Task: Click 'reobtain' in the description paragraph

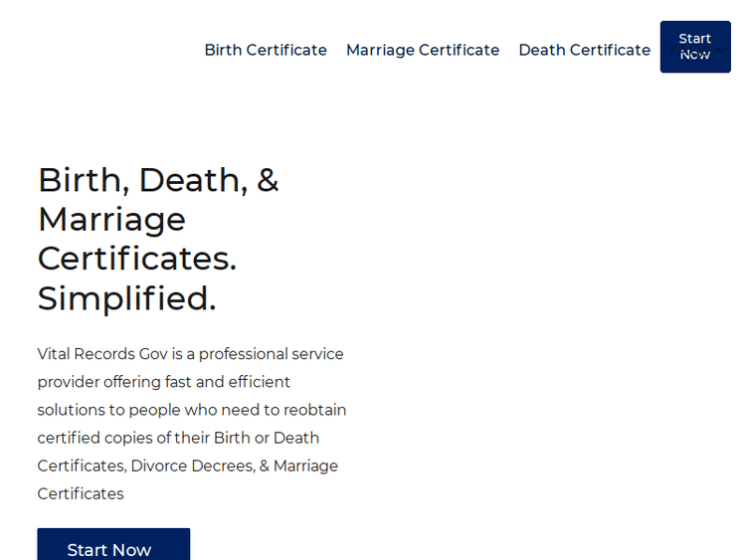Action: pyautogui.click(x=314, y=410)
